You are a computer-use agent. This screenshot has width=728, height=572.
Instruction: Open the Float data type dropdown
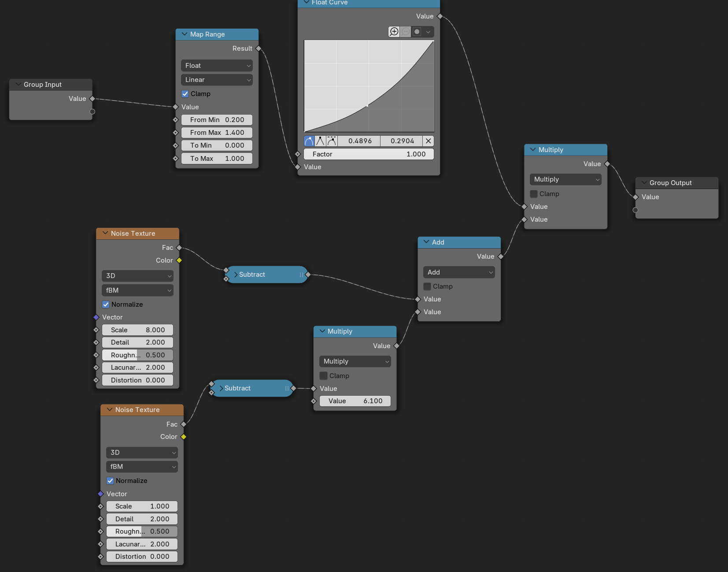[217, 66]
